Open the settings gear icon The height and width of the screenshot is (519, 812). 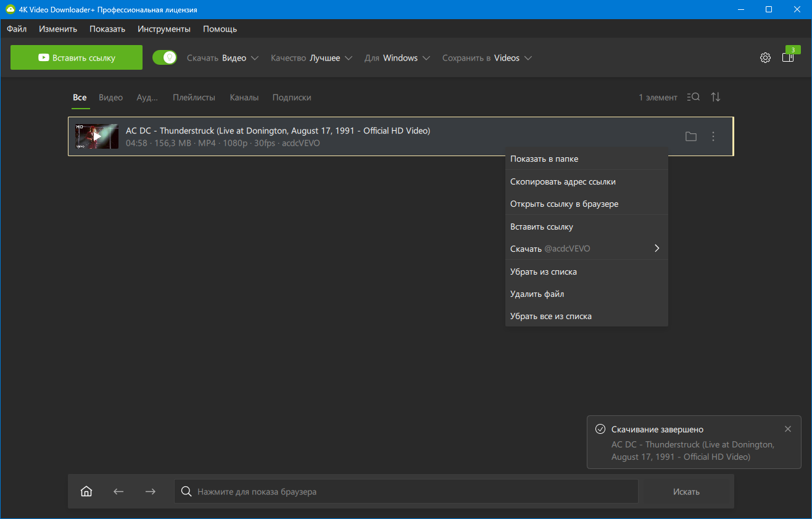(765, 57)
